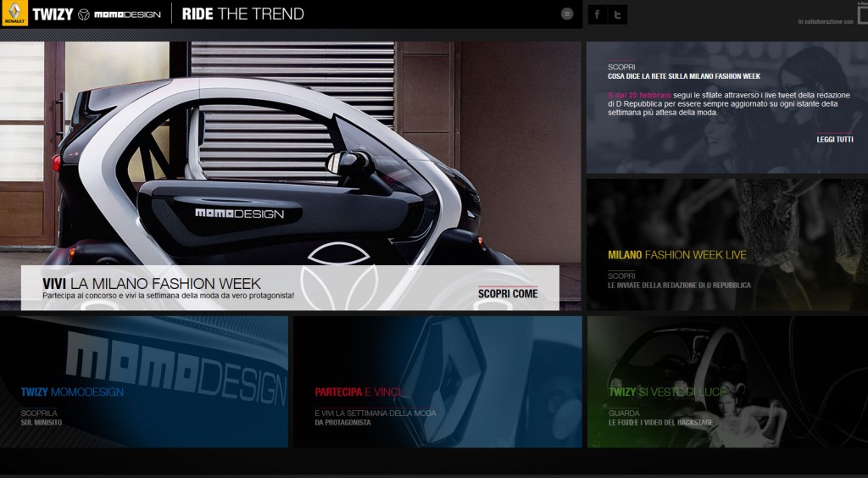Click the 'DA PROTAGONISTA' caption

point(342,423)
